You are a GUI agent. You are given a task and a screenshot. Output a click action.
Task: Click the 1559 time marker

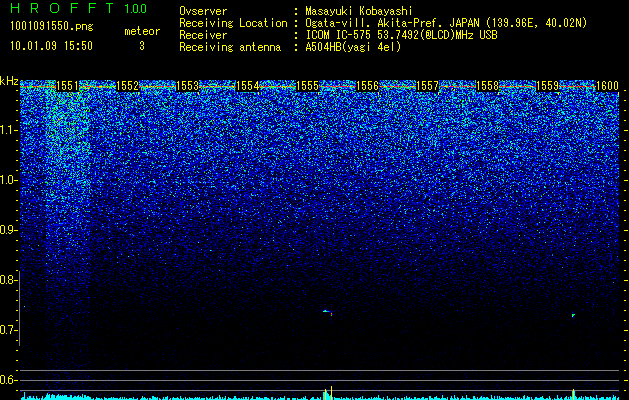(548, 86)
